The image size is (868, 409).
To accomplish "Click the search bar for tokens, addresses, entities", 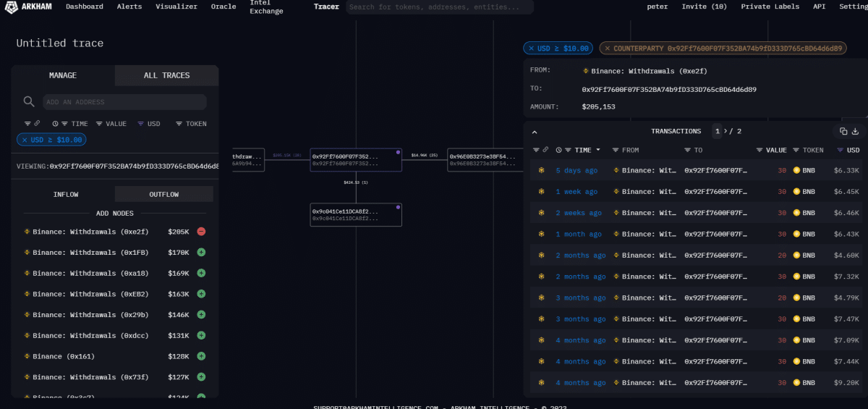I will (440, 7).
